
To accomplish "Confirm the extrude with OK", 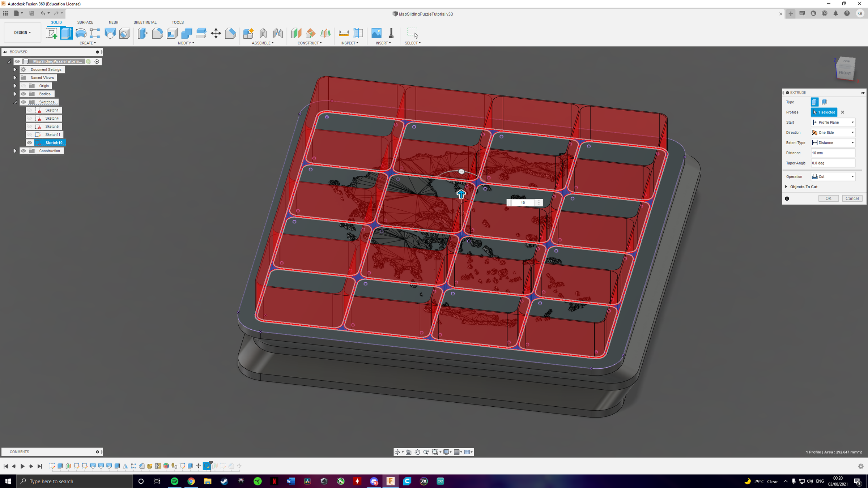I will 829,198.
